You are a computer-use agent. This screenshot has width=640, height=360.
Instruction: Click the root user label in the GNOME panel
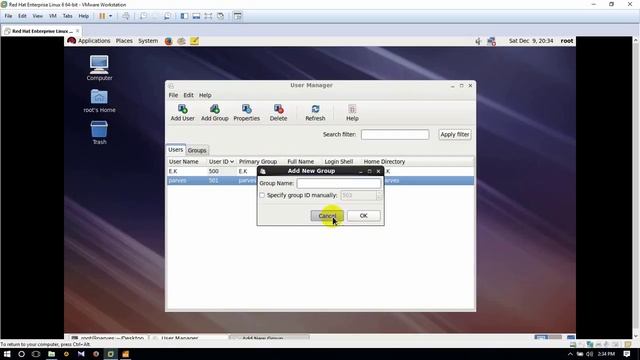point(567,41)
